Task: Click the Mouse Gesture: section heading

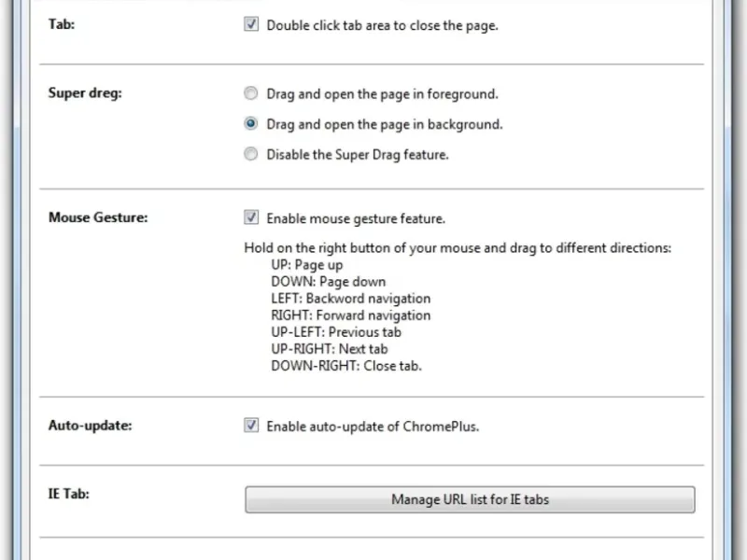Action: (98, 217)
